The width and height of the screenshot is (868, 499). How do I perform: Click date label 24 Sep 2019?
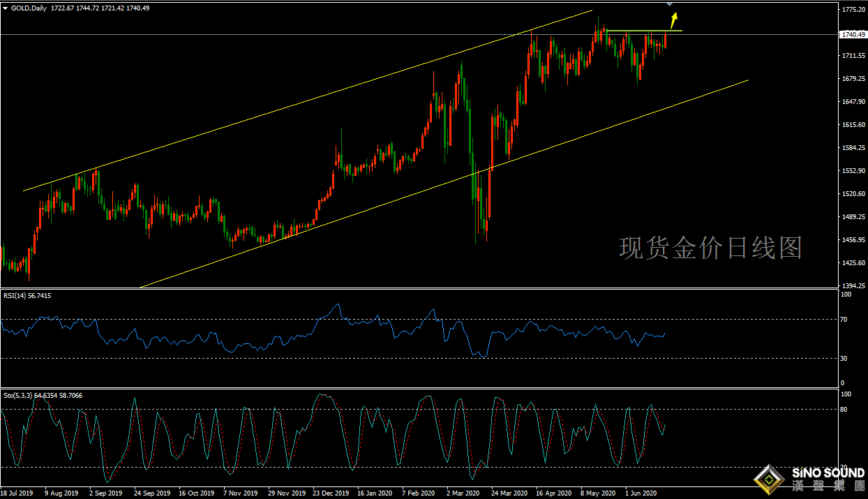pyautogui.click(x=151, y=493)
